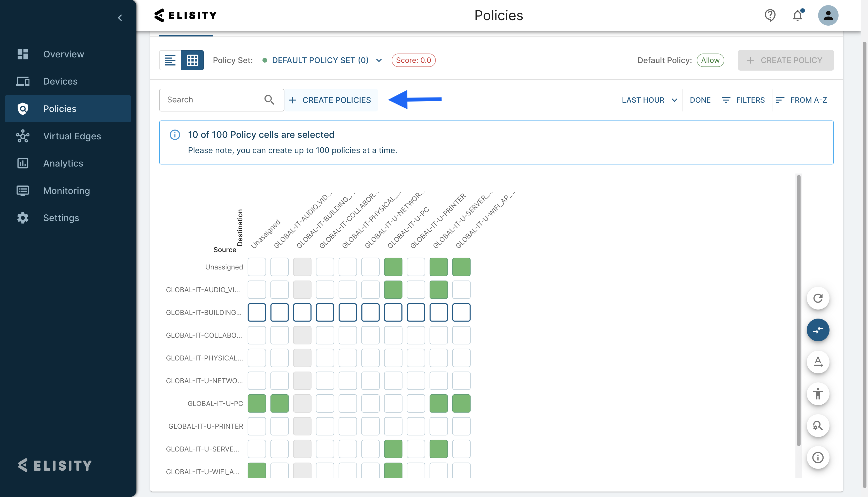868x497 pixels.
Task: Select Unassigned to Unassigned matrix cell
Action: [x=257, y=267]
